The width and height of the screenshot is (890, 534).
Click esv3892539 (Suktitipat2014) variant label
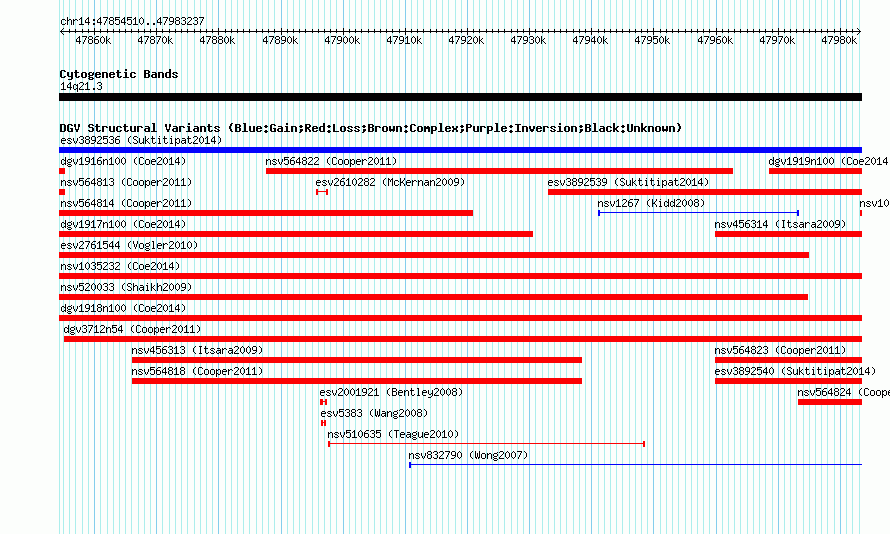(628, 182)
